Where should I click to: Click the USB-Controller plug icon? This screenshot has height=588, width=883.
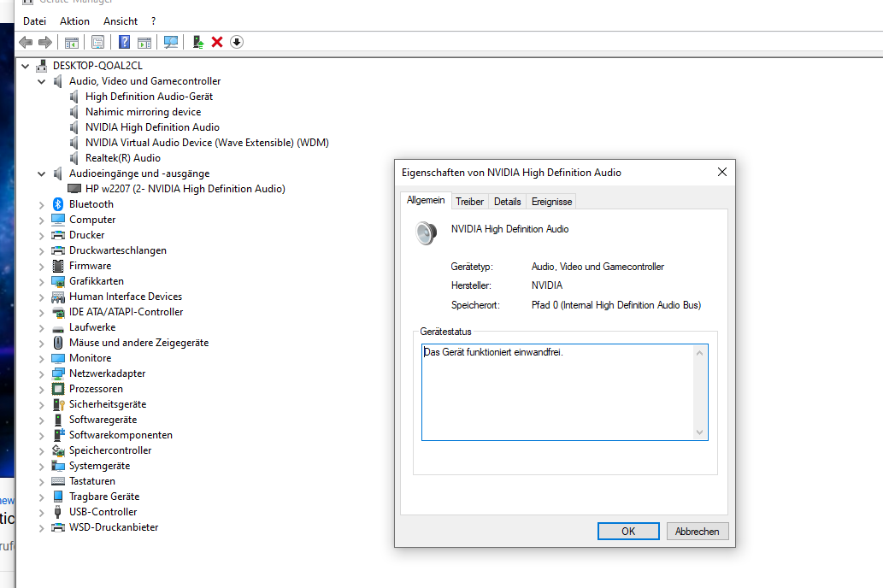[x=58, y=512]
